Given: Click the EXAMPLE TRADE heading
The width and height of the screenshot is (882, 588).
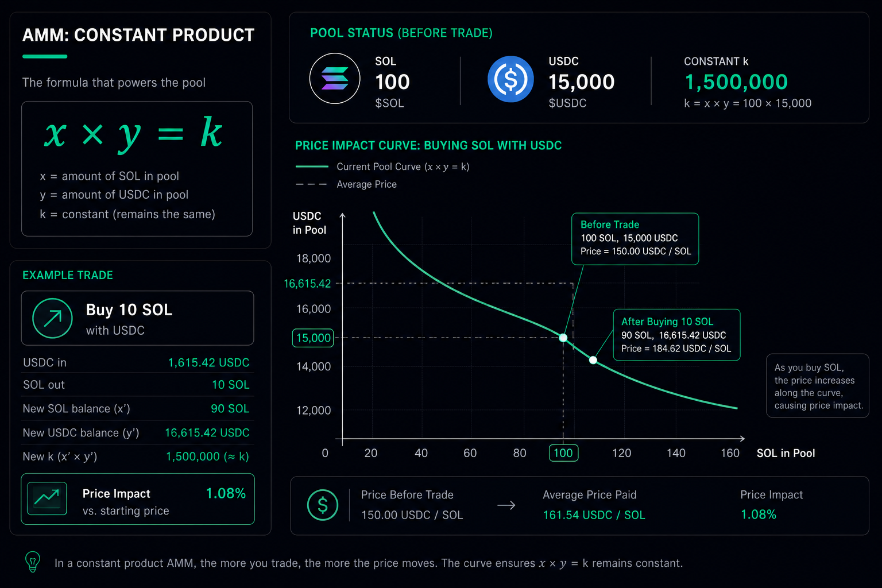Looking at the screenshot, I should coord(68,275).
